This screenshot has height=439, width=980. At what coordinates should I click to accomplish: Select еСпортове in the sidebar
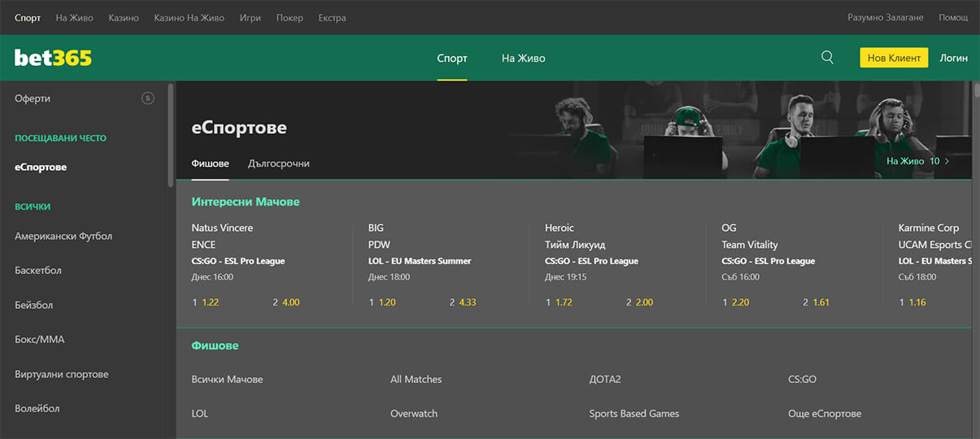click(41, 167)
